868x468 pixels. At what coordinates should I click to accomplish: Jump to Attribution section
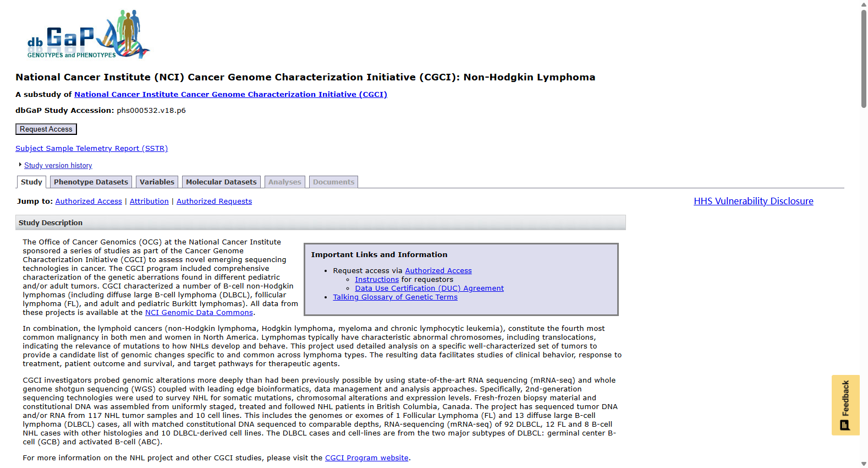point(149,202)
